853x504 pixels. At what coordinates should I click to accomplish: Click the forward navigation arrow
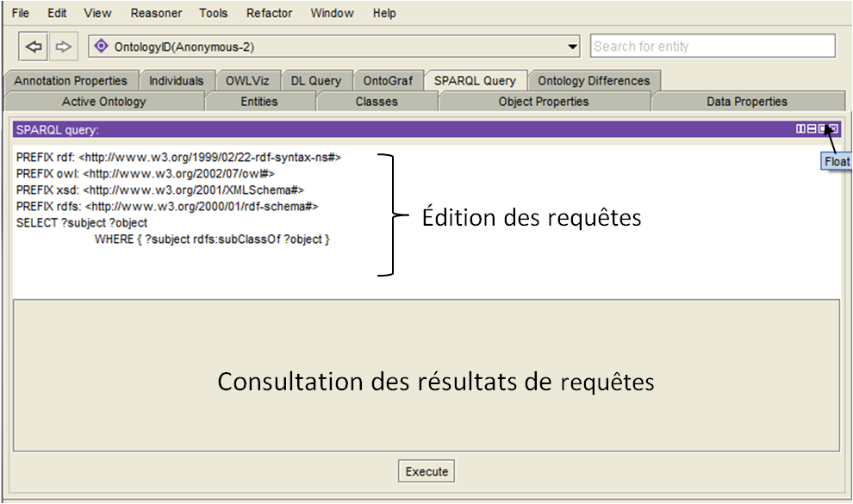64,47
